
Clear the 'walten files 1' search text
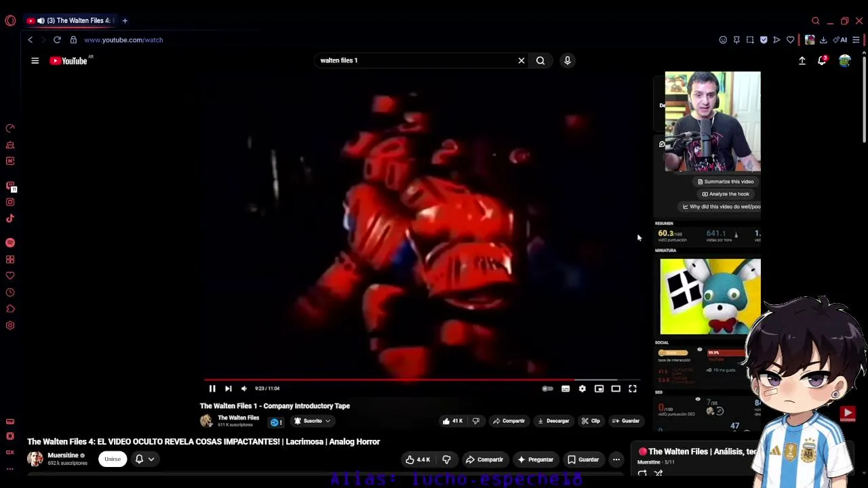click(521, 60)
